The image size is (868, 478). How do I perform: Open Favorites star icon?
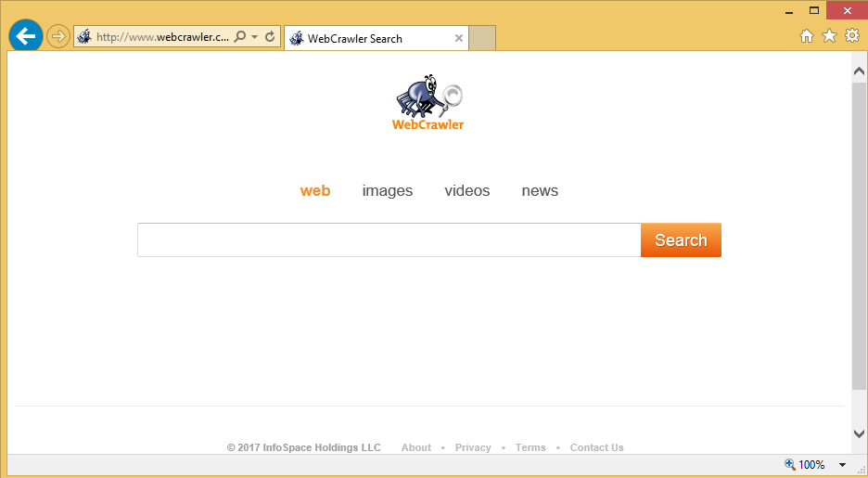[x=829, y=36]
